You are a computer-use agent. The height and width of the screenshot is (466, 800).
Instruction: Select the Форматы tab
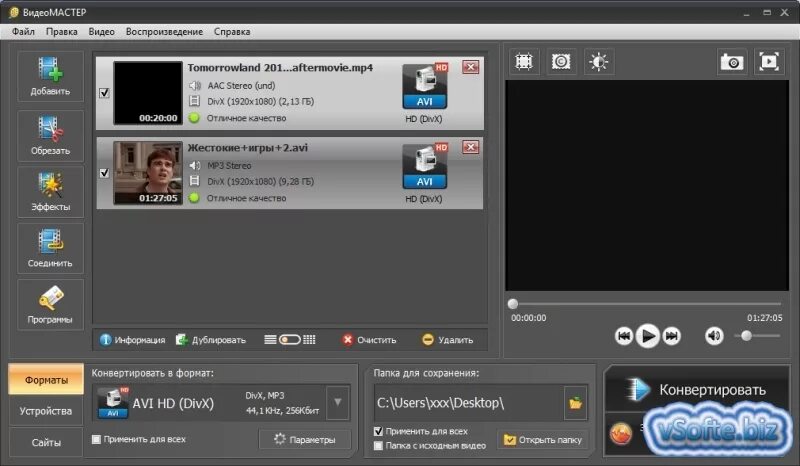(x=46, y=380)
